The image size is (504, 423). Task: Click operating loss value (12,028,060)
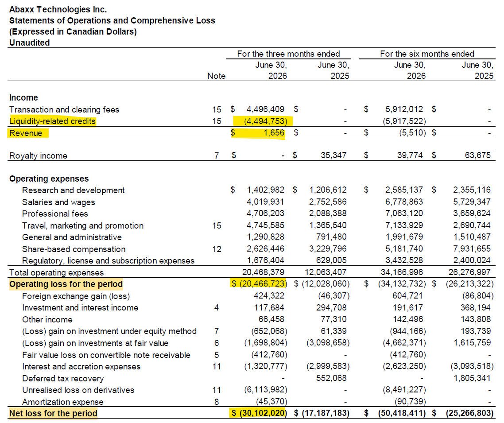tap(326, 284)
